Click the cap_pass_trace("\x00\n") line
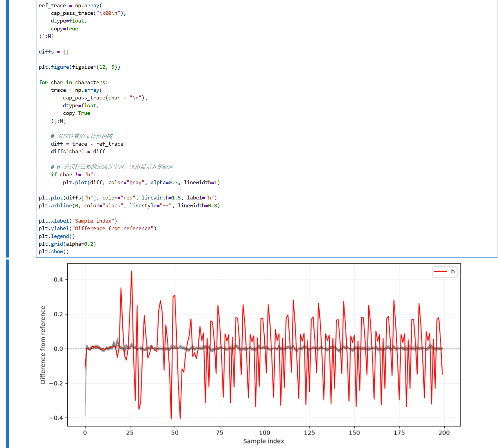 (x=88, y=13)
